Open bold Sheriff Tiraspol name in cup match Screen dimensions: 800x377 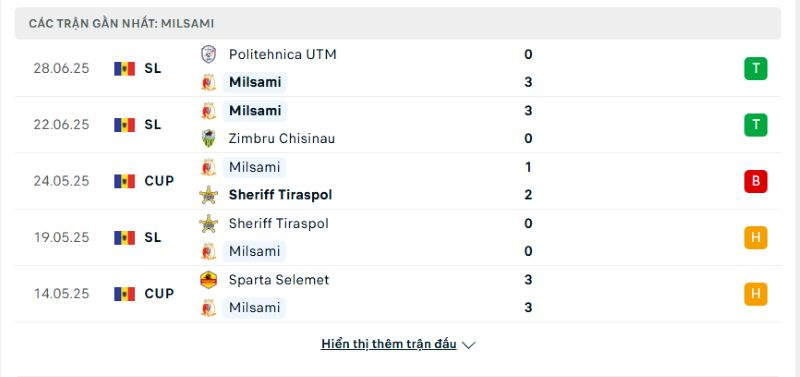[280, 195]
